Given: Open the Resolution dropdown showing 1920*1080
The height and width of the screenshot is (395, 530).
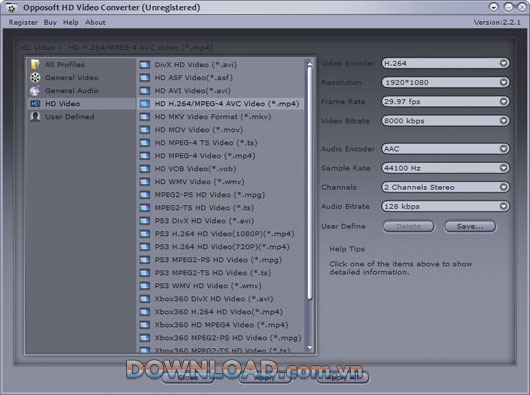Looking at the screenshot, I should point(445,82).
